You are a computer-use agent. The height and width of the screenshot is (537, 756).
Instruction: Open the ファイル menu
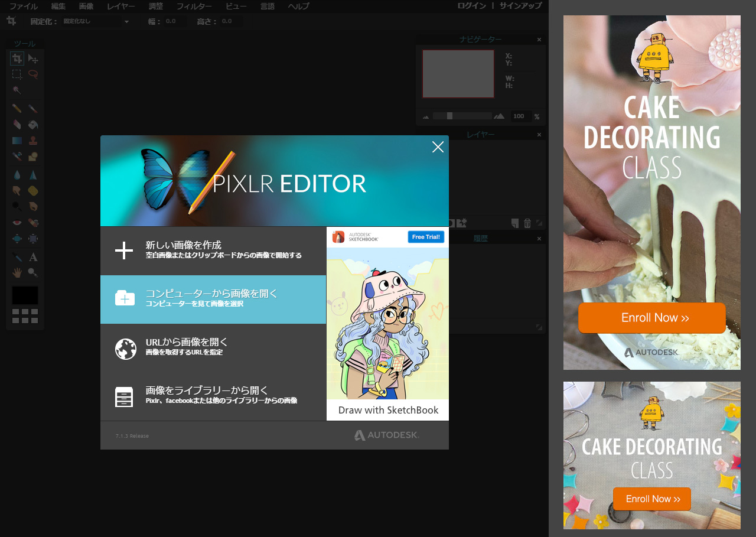(x=23, y=6)
